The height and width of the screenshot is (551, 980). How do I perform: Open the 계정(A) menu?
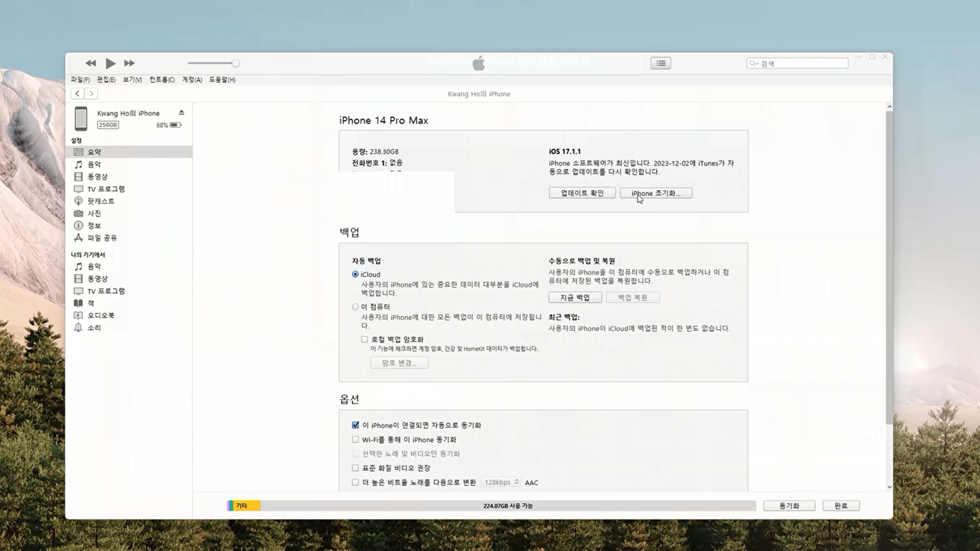coord(192,80)
